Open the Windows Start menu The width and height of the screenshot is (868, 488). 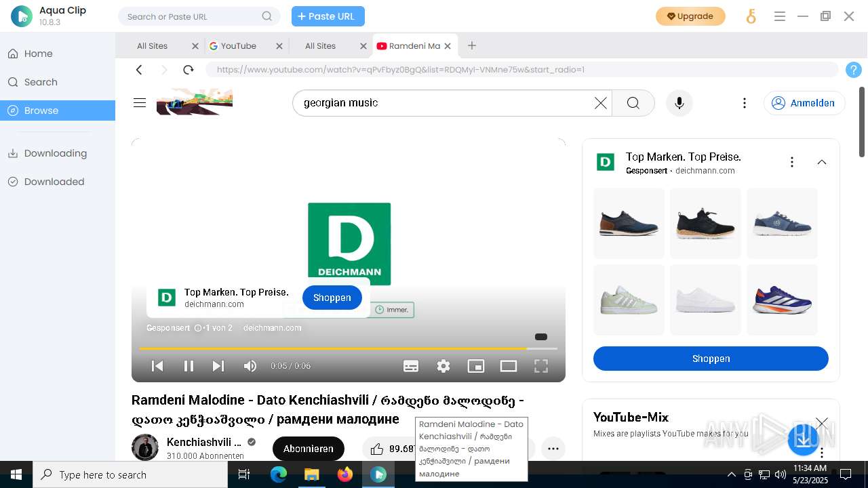(16, 475)
